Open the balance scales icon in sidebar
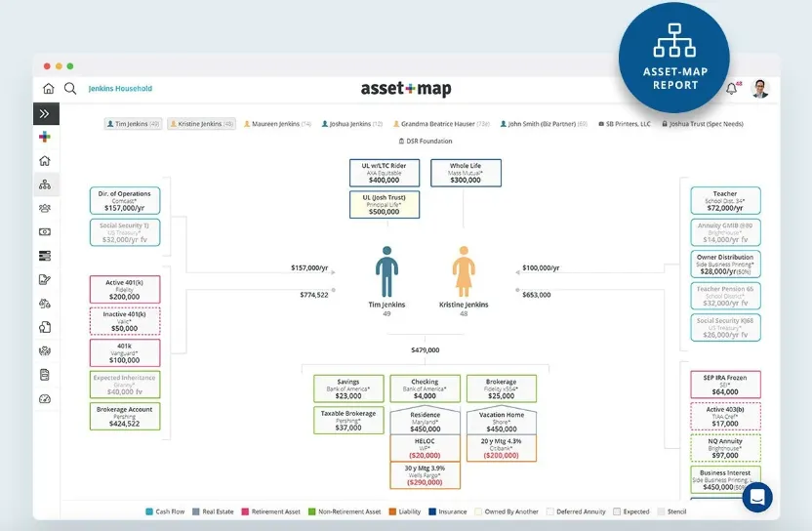The width and height of the screenshot is (812, 531). 45,304
